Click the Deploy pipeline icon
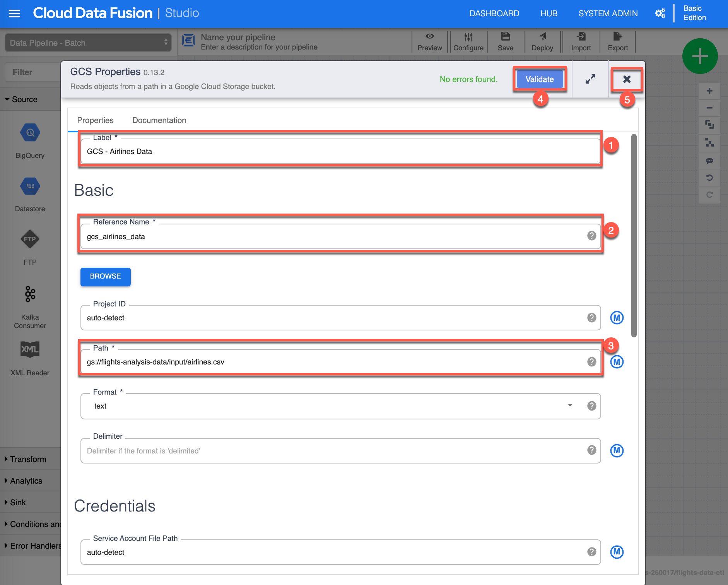This screenshot has width=728, height=585. pyautogui.click(x=542, y=41)
